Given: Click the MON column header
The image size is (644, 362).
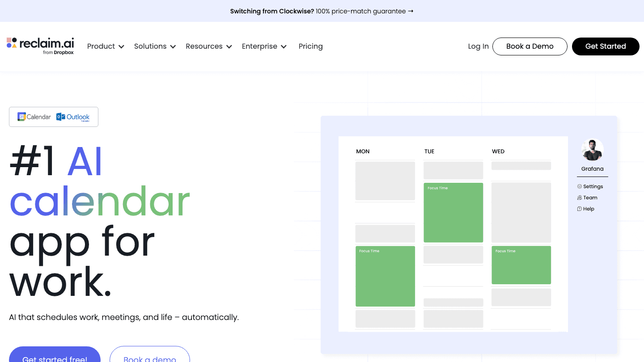Looking at the screenshot, I should tap(363, 152).
